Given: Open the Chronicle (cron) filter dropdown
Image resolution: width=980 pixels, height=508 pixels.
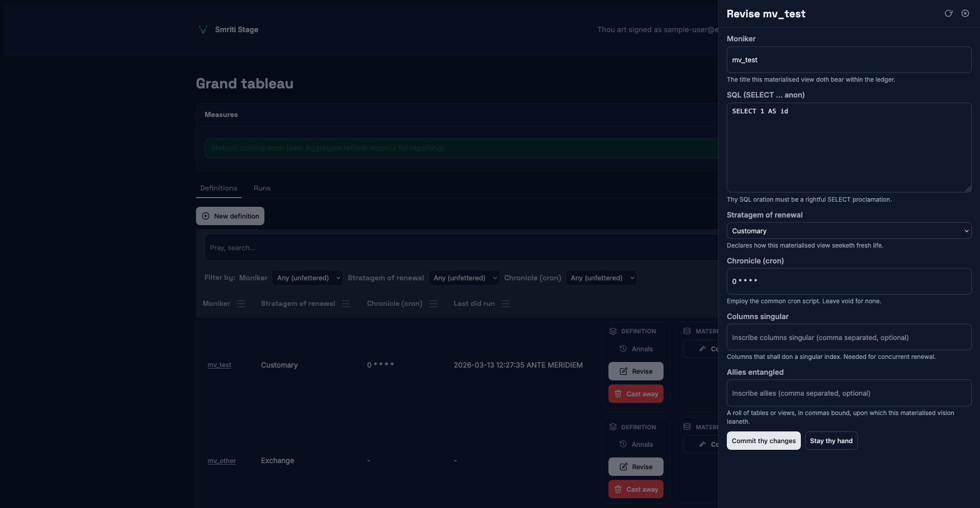Looking at the screenshot, I should coord(601,278).
